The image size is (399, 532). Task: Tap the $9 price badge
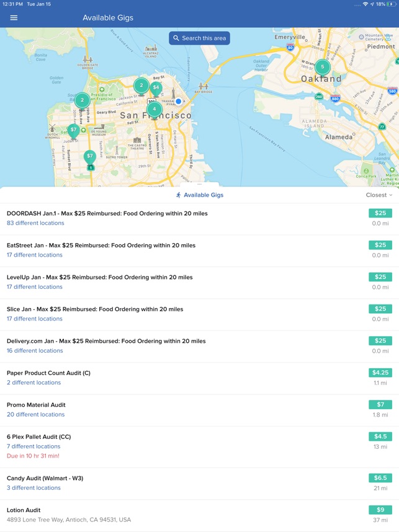(380, 510)
